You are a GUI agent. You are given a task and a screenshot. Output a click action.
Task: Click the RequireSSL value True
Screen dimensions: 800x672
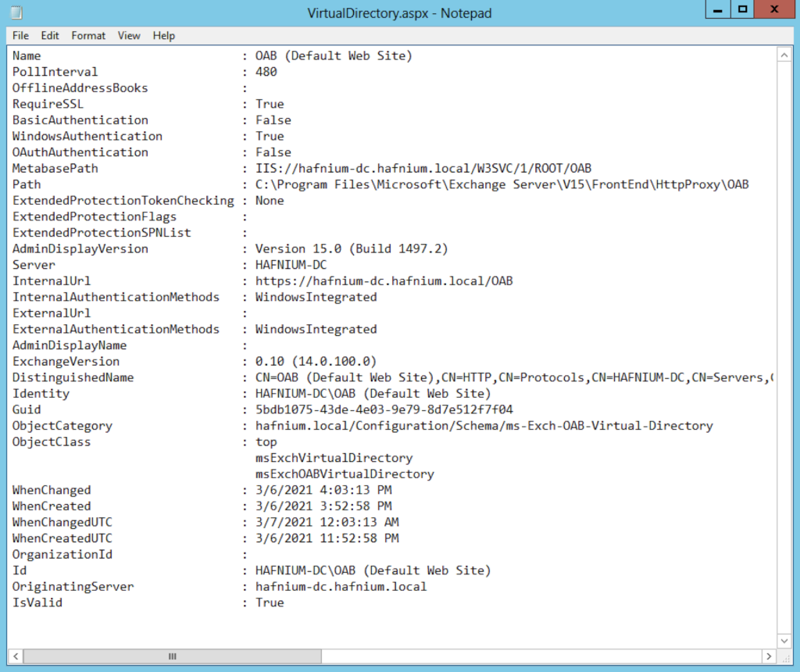click(270, 104)
